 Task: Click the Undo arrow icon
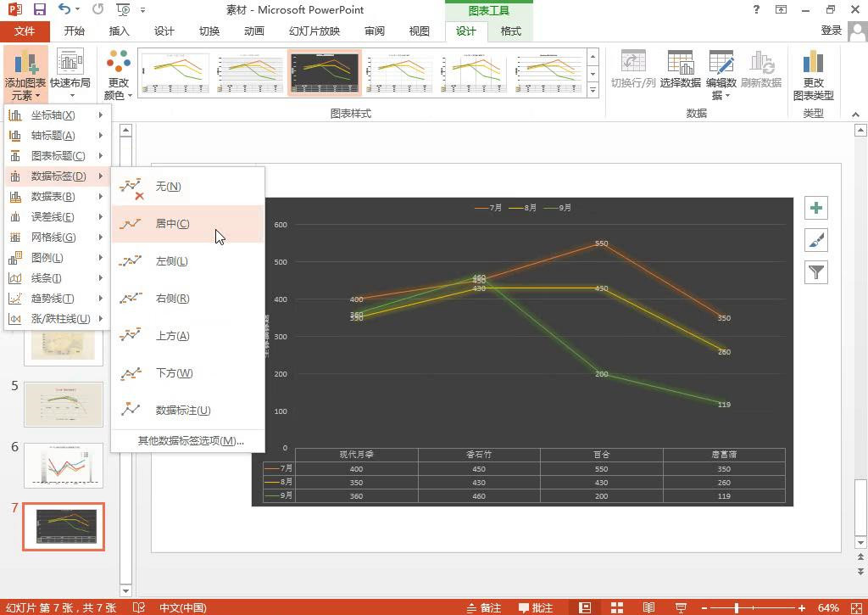coord(64,9)
